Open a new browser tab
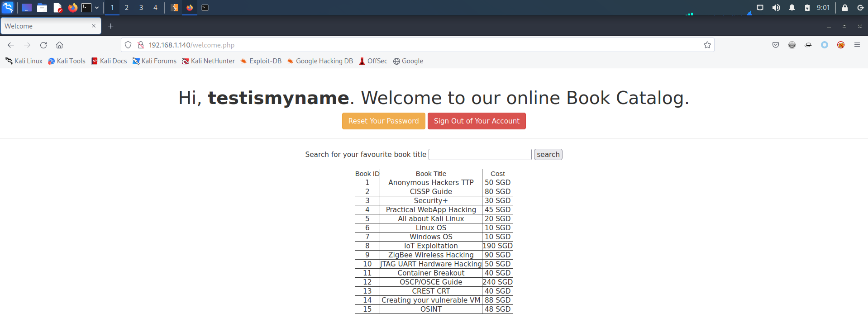This screenshot has width=868, height=318. click(110, 26)
